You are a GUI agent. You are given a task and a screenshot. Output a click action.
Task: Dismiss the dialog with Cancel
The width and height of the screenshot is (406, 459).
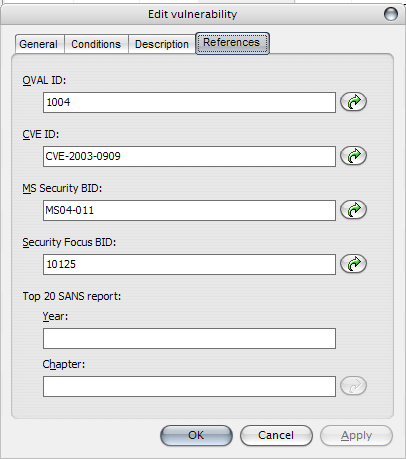click(x=276, y=435)
